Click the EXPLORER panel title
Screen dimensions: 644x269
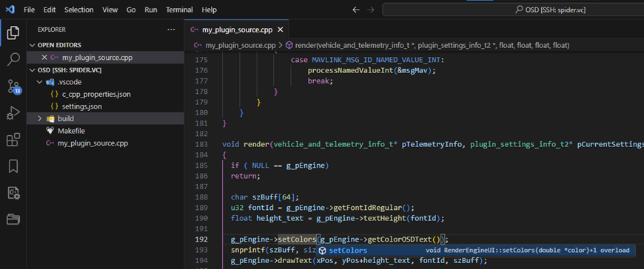pyautogui.click(x=52, y=30)
